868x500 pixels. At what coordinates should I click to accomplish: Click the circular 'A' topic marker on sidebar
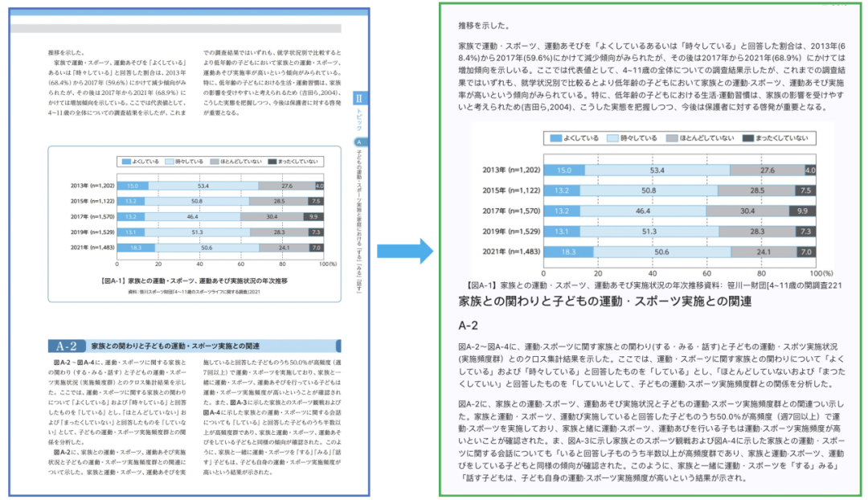point(358,141)
